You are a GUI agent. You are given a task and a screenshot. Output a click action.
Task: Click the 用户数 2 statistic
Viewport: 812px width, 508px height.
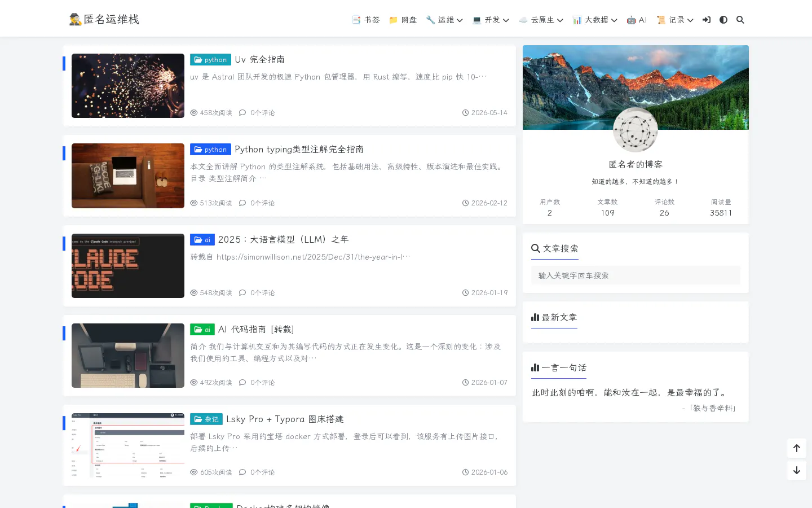(550, 207)
